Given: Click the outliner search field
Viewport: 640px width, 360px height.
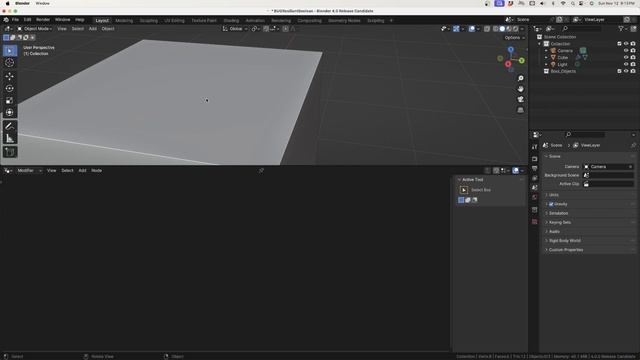Looking at the screenshot, I should point(582,29).
